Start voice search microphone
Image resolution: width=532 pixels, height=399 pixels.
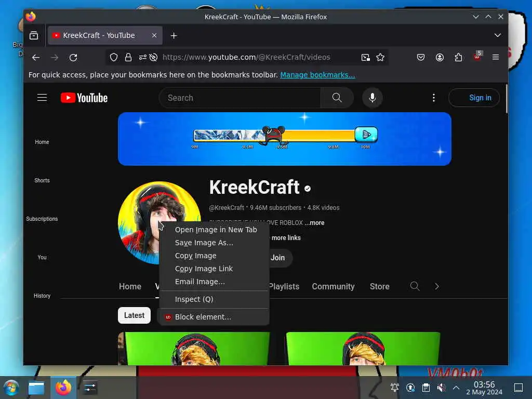click(x=372, y=98)
